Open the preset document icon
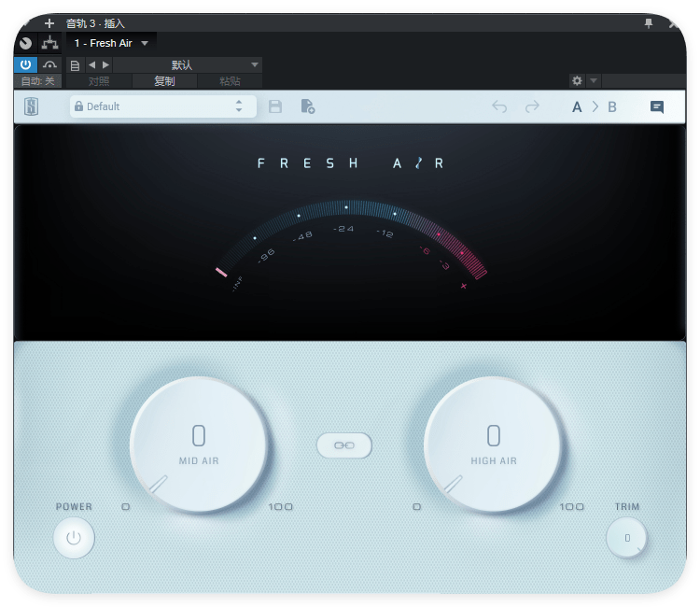Image resolution: width=700 pixels, height=607 pixels. (x=75, y=65)
